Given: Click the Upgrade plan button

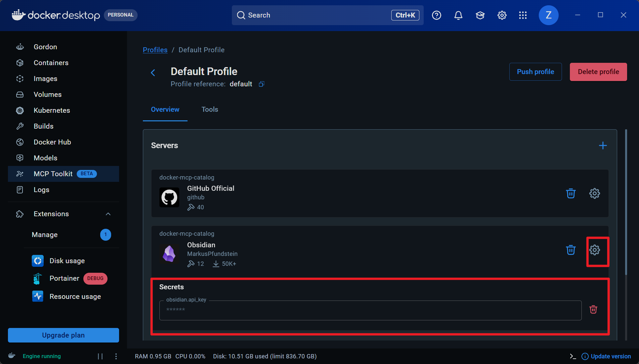Looking at the screenshot, I should (64, 335).
